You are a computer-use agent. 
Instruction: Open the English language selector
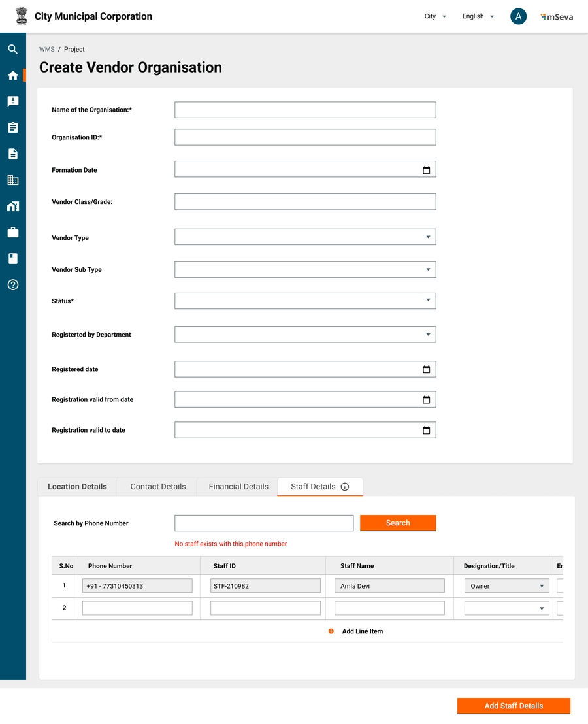tap(478, 16)
